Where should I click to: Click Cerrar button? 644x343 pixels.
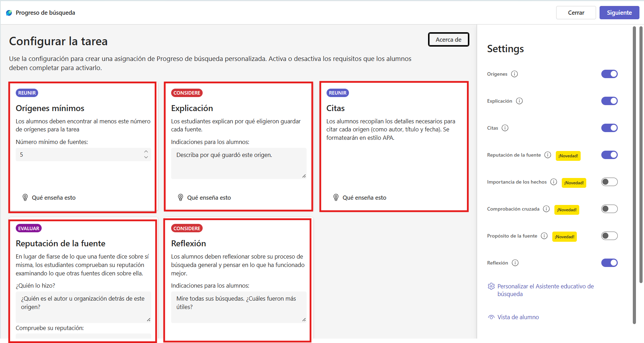pos(576,13)
